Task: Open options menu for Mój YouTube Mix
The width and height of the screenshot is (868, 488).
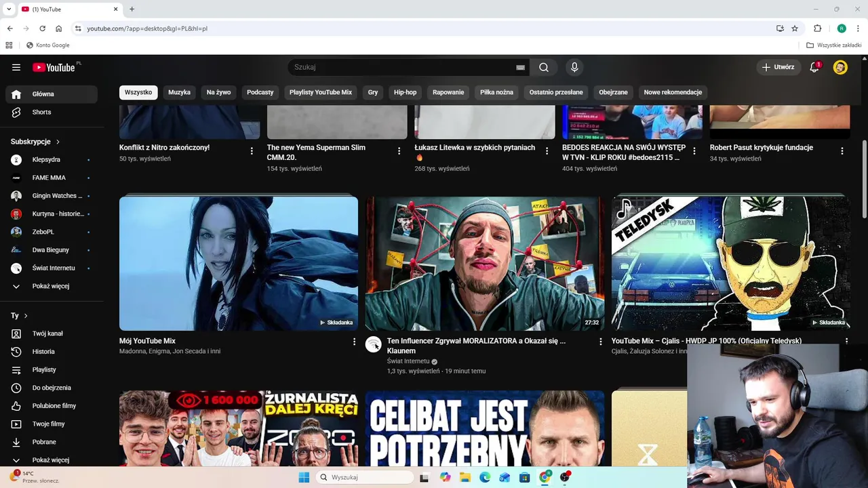Action: [x=354, y=342]
